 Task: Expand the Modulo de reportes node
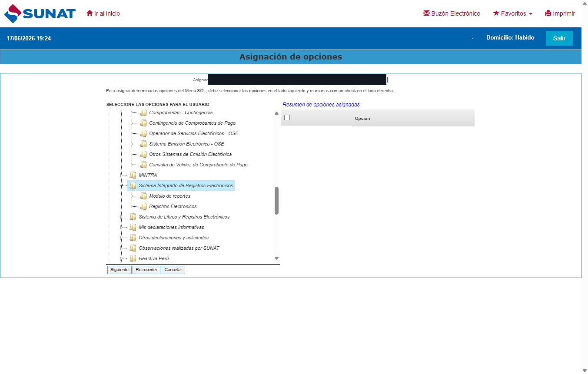(132, 196)
